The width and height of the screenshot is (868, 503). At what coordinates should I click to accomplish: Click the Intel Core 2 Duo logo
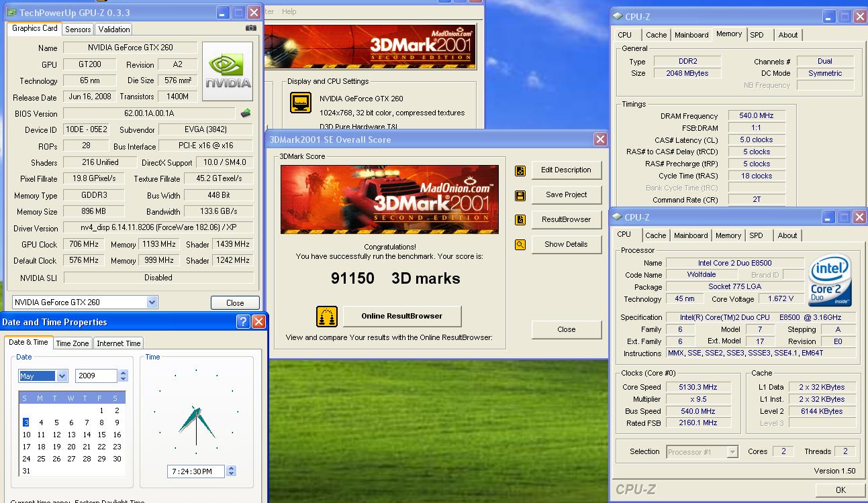(x=830, y=280)
